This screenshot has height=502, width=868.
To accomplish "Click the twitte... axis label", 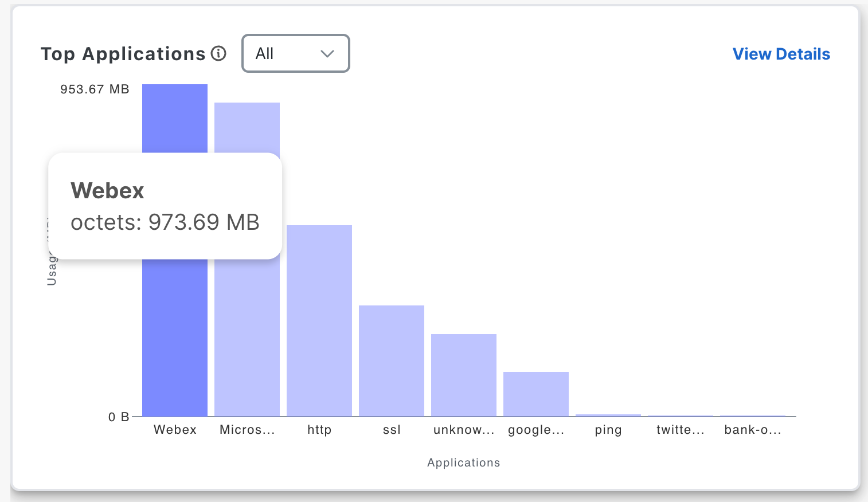I will point(681,430).
